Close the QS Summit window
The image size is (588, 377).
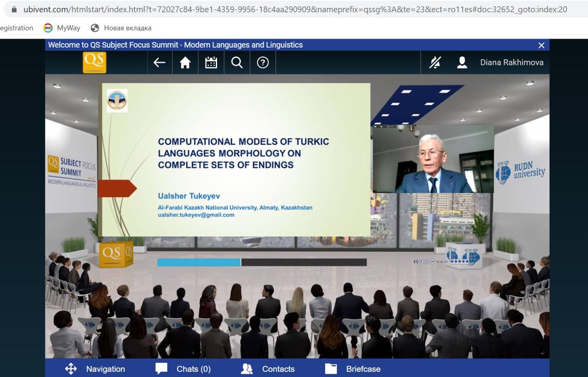tap(541, 45)
